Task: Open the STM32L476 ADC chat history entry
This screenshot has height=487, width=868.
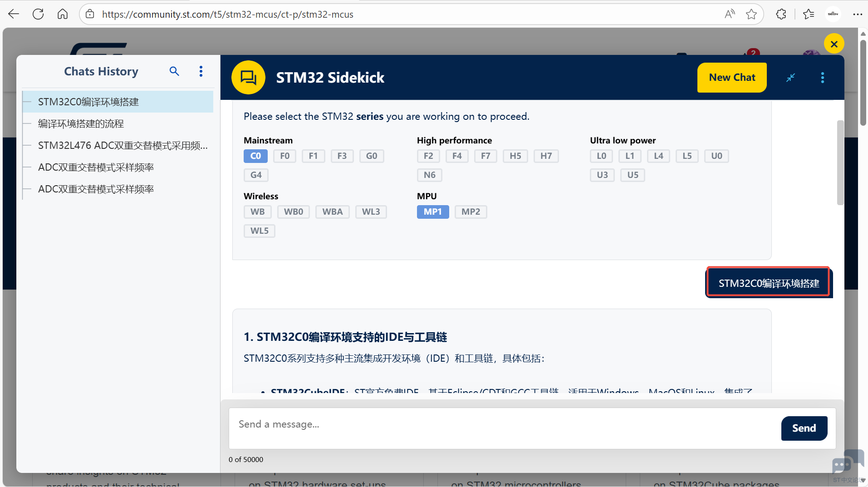Action: tap(123, 146)
